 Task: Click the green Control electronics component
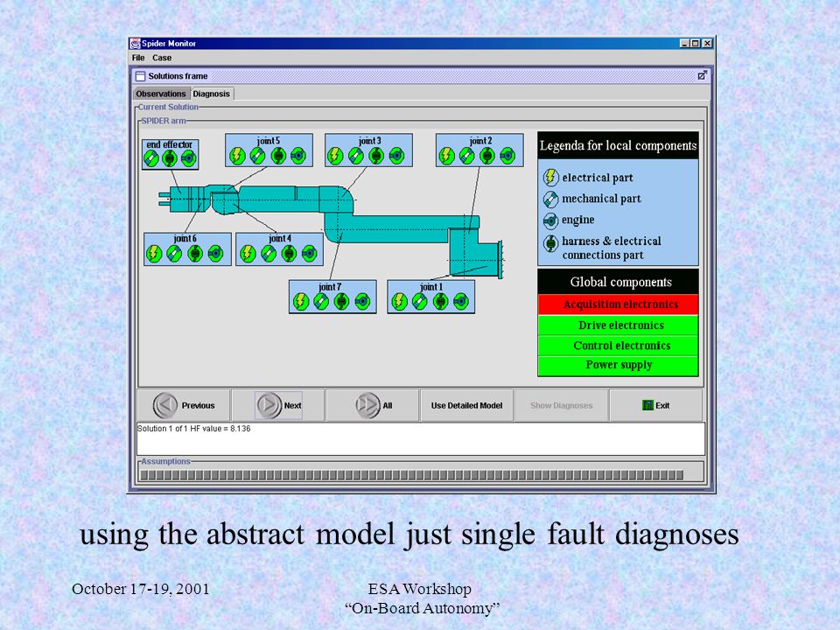619,346
